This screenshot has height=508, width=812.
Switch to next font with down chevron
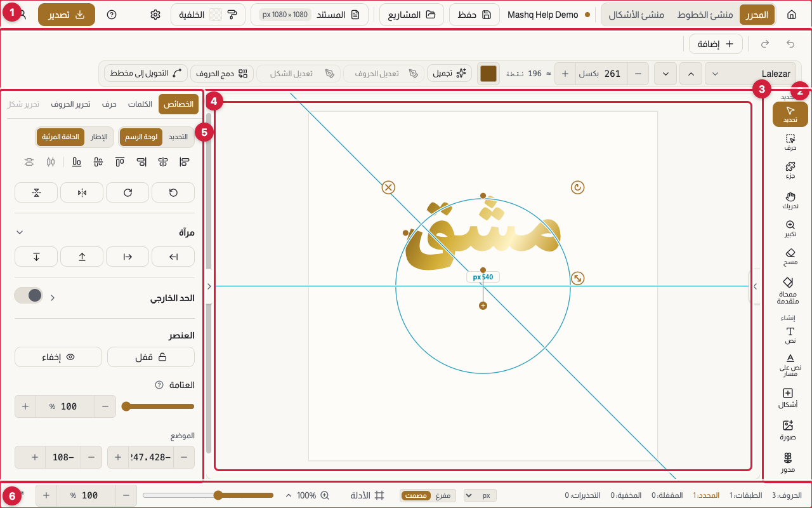(665, 74)
